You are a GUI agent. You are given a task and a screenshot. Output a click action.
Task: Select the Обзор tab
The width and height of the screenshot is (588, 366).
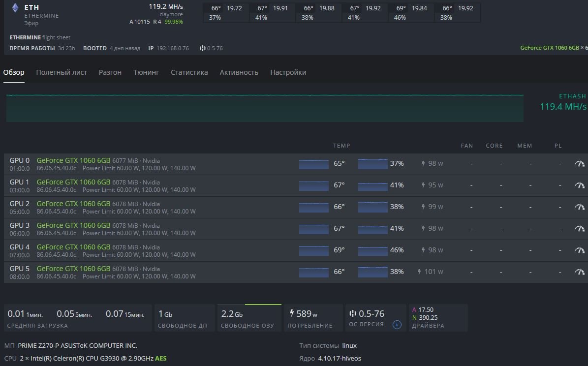[x=14, y=72]
